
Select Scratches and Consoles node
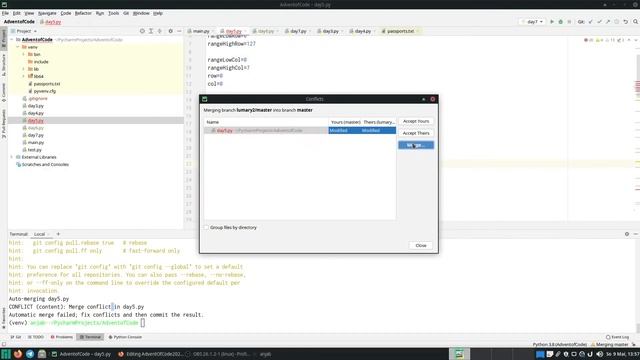(45, 164)
